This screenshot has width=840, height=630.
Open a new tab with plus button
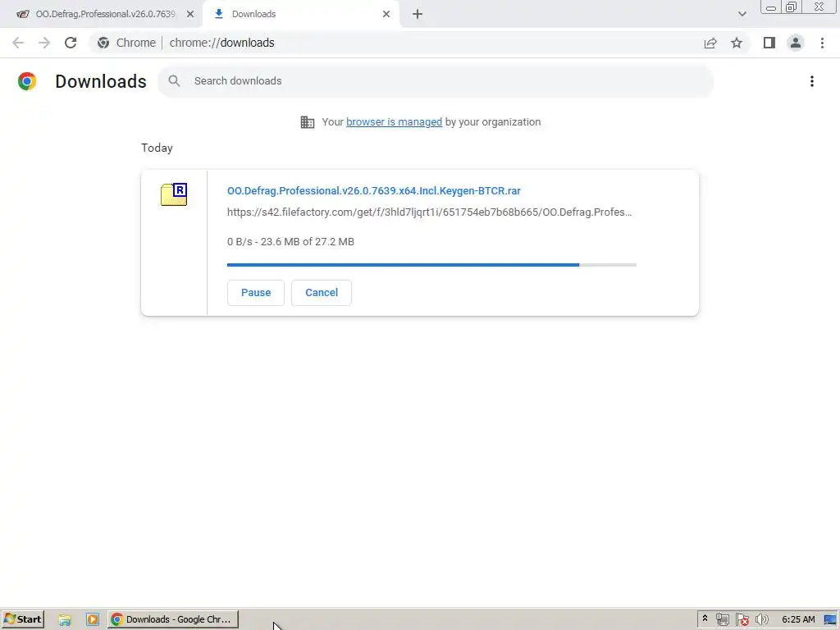click(x=418, y=14)
